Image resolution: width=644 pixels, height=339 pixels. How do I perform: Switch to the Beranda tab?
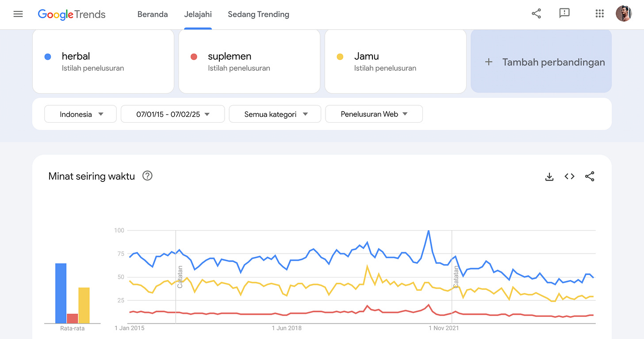point(153,14)
